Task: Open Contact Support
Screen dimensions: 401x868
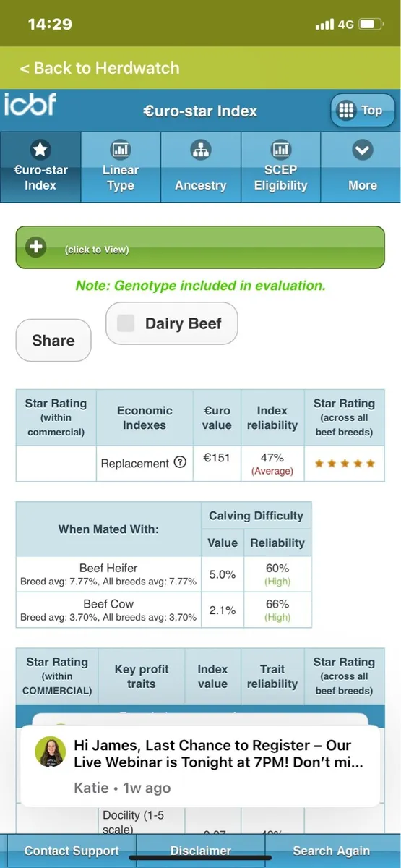Action: pyautogui.click(x=72, y=851)
